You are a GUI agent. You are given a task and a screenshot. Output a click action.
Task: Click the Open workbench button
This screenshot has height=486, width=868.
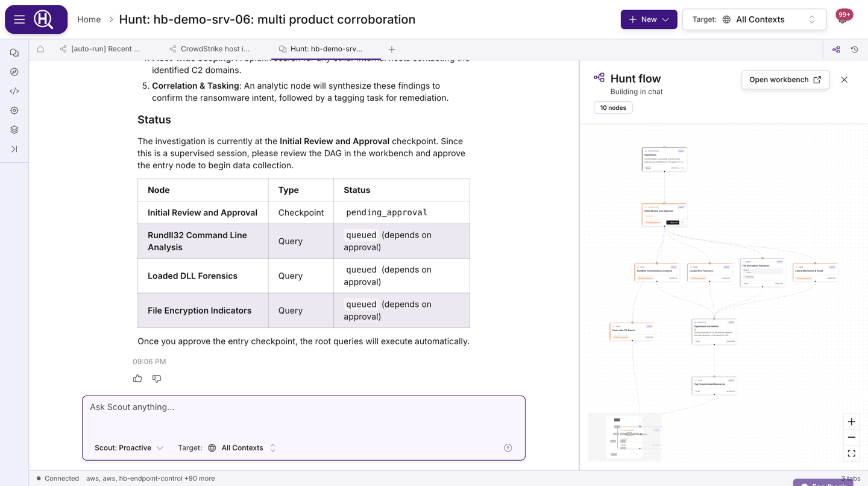[785, 80]
